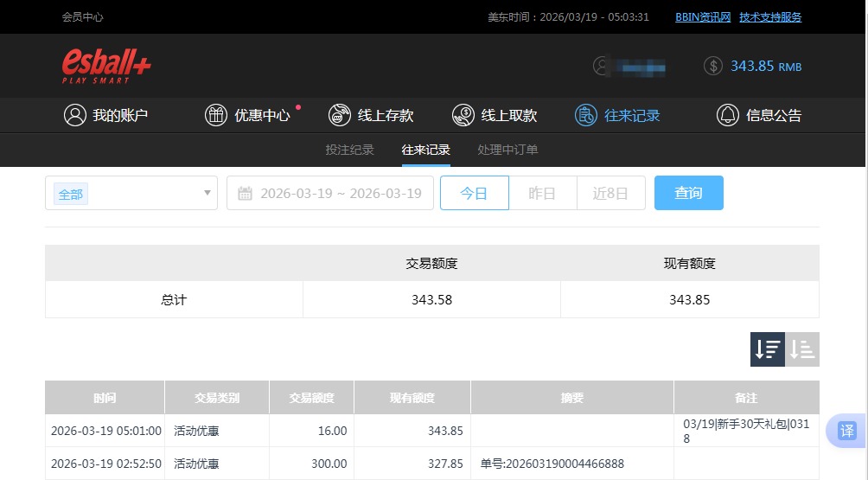Click the date range input field

pyautogui.click(x=330, y=193)
